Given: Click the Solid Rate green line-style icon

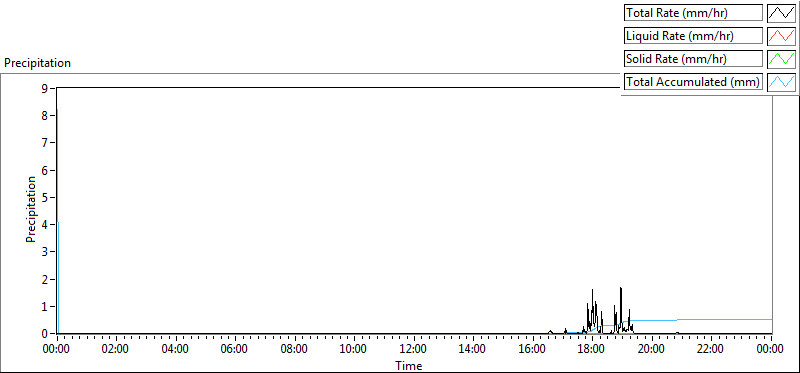Looking at the screenshot, I should 781,59.
